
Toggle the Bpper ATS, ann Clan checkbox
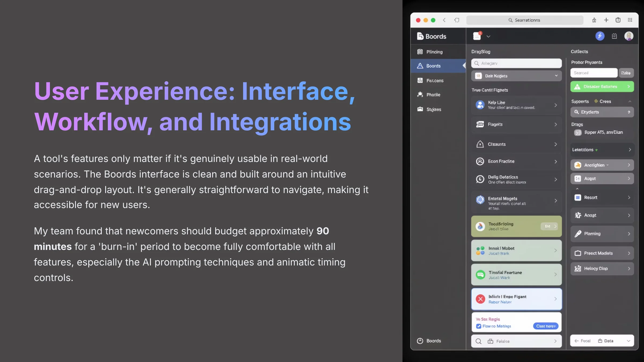click(x=578, y=132)
